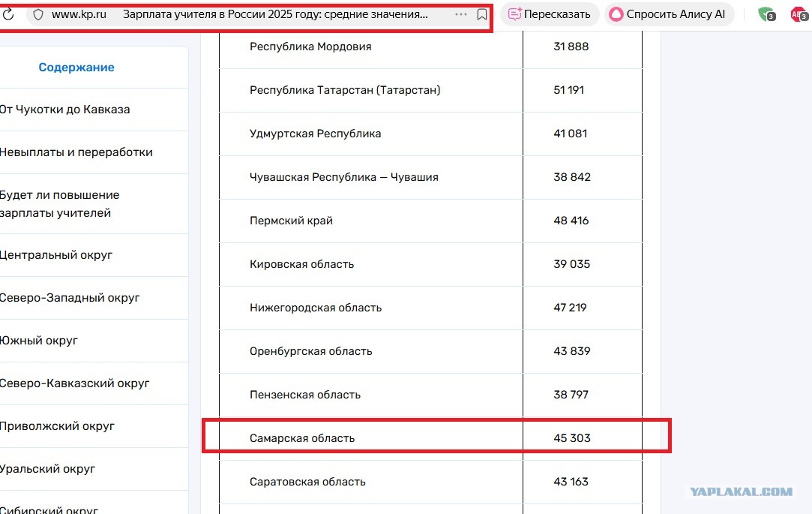The height and width of the screenshot is (514, 812).
Task: Open the three-dots page menu
Action: [x=461, y=14]
